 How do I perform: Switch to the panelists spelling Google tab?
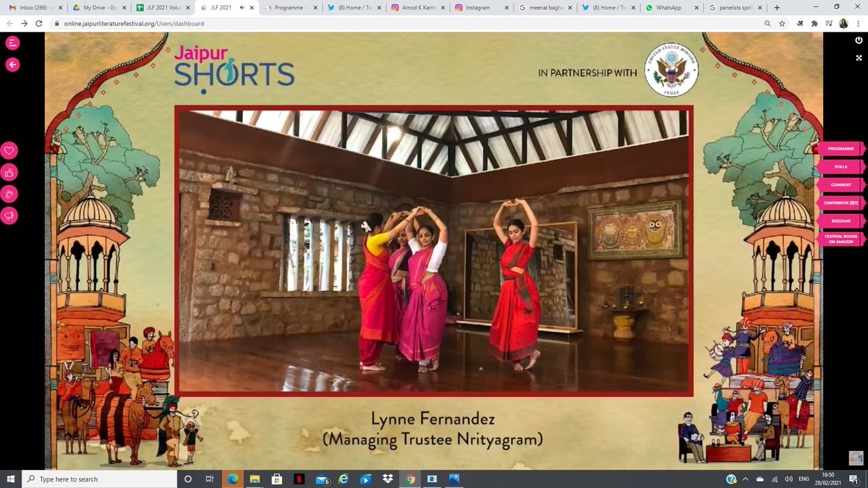pyautogui.click(x=736, y=7)
